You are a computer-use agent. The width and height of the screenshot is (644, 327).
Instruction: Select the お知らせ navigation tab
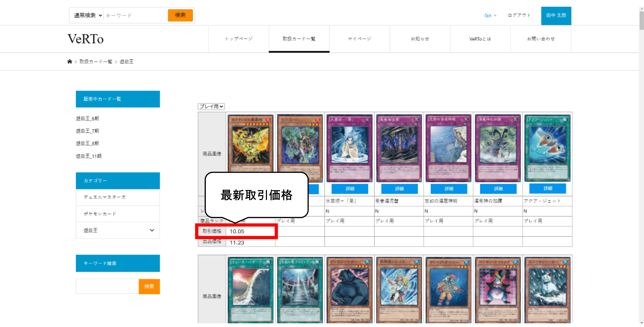(420, 39)
